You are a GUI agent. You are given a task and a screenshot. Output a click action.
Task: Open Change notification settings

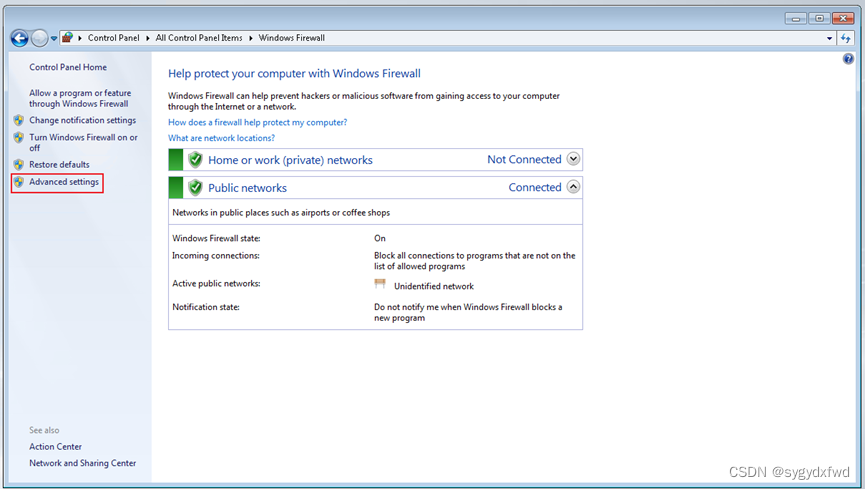point(82,120)
